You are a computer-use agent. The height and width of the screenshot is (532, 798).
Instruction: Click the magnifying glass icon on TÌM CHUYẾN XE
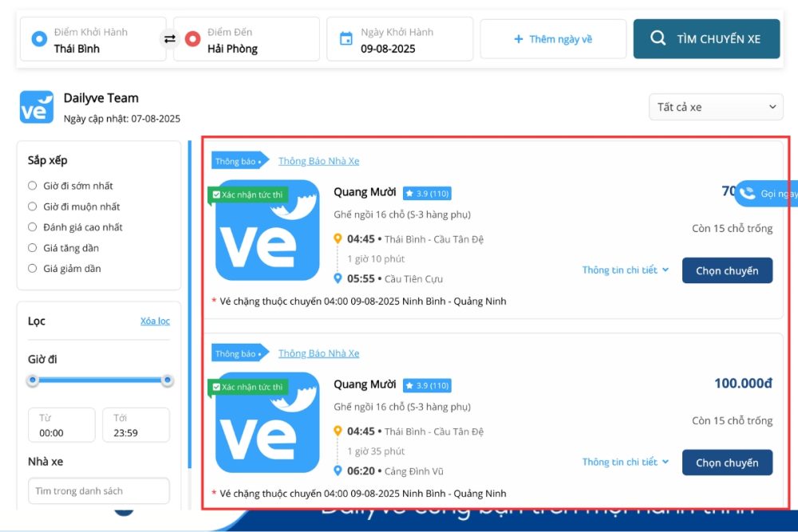(x=658, y=37)
